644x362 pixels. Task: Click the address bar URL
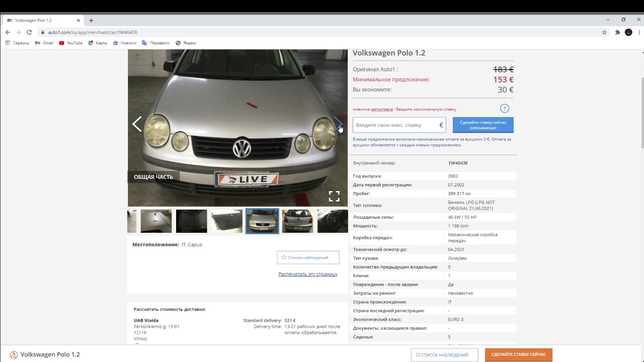[x=93, y=32]
